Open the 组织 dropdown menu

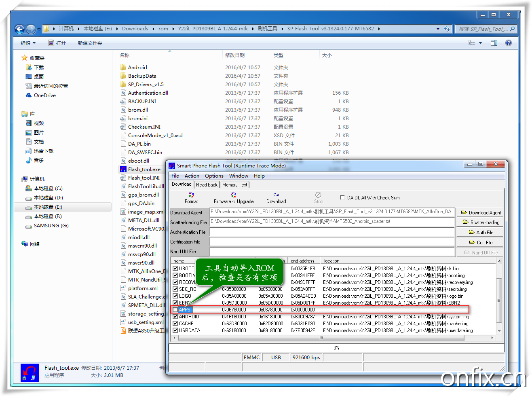tap(28, 43)
